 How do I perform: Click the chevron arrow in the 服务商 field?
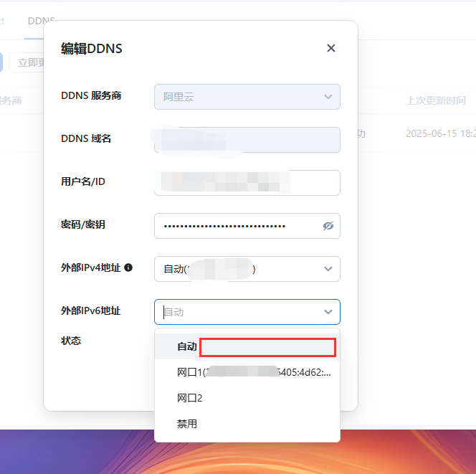[x=328, y=97]
